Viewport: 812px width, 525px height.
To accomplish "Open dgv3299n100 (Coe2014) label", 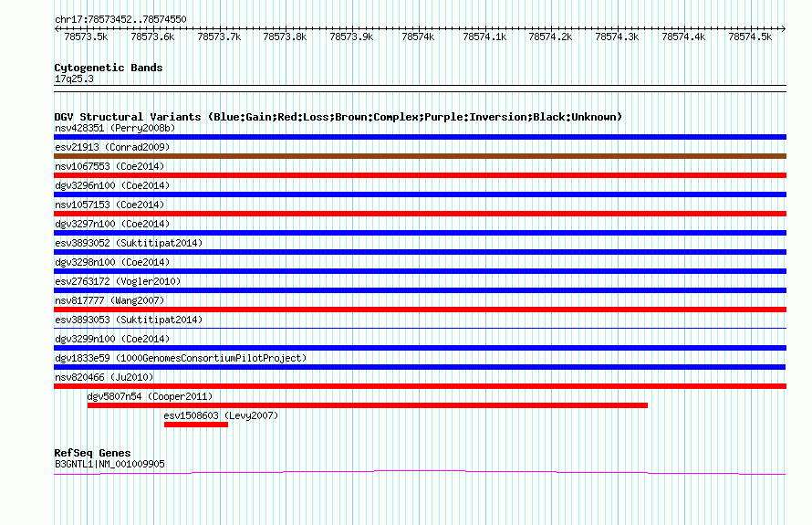I will 112,339.
